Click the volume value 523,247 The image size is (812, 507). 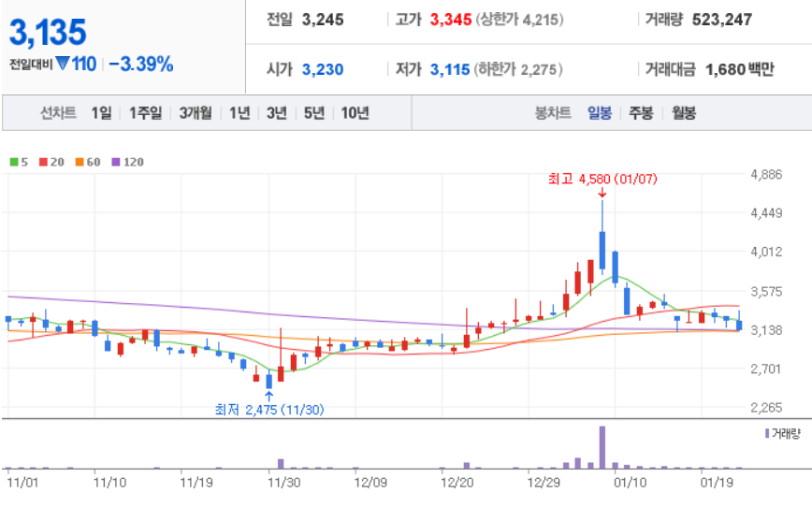[x=722, y=20]
